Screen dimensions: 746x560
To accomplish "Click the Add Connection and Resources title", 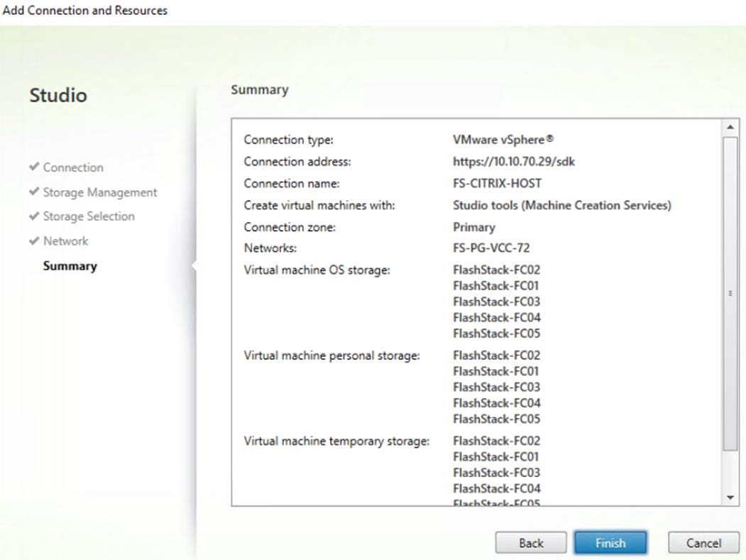I will [x=84, y=11].
